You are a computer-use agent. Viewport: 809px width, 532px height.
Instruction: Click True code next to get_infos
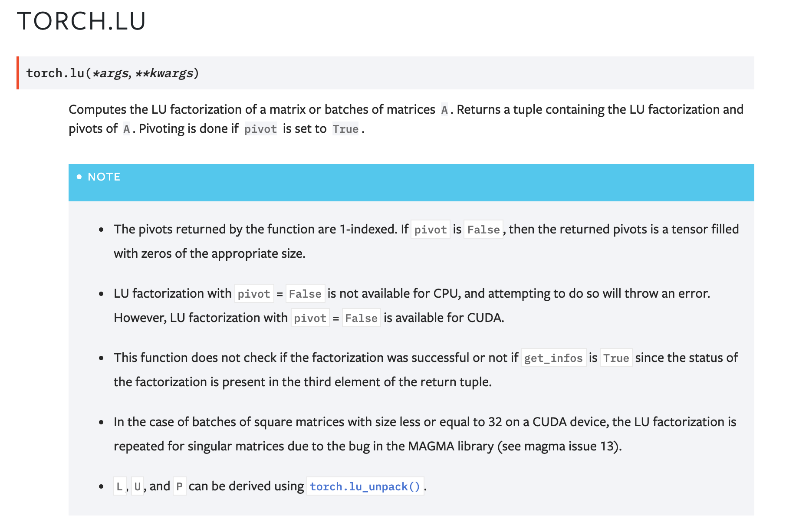[x=616, y=358]
